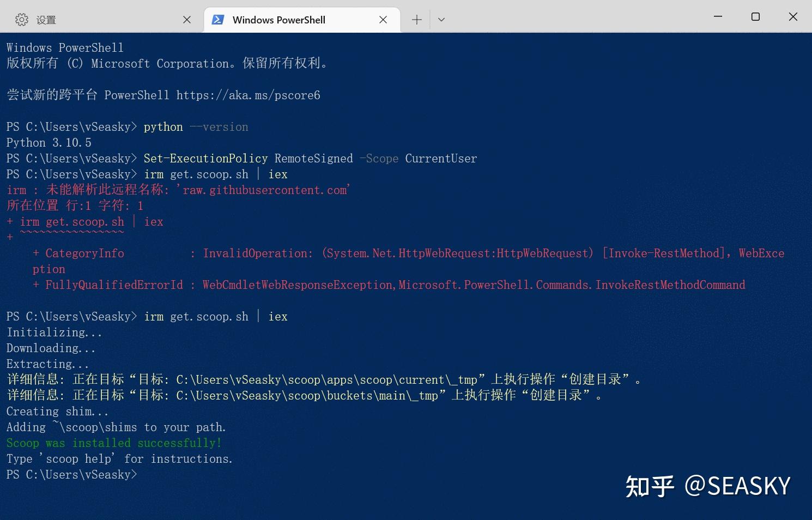
Task: Click the 'Windows PowerShell' header line in terminal
Action: pyautogui.click(x=65, y=48)
